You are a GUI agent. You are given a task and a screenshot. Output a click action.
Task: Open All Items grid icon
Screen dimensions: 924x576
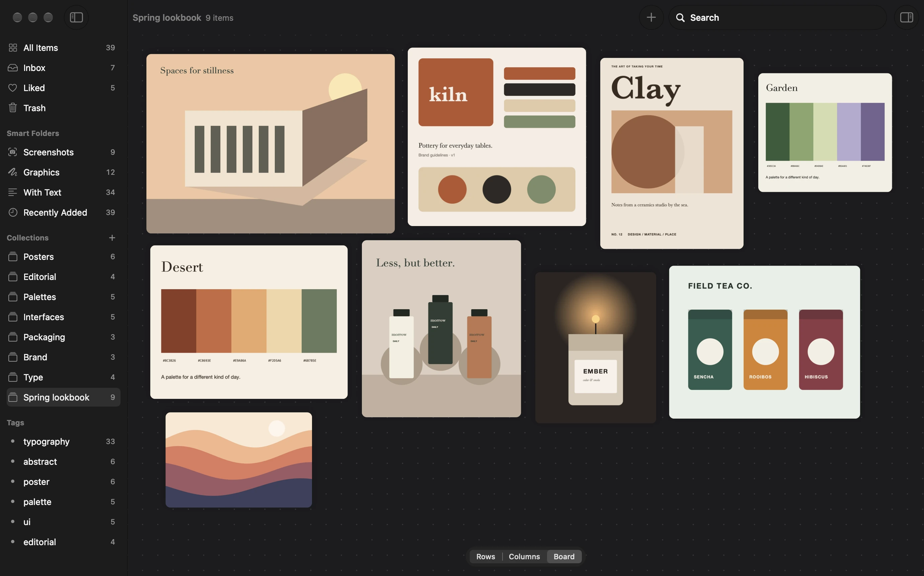[x=13, y=48]
